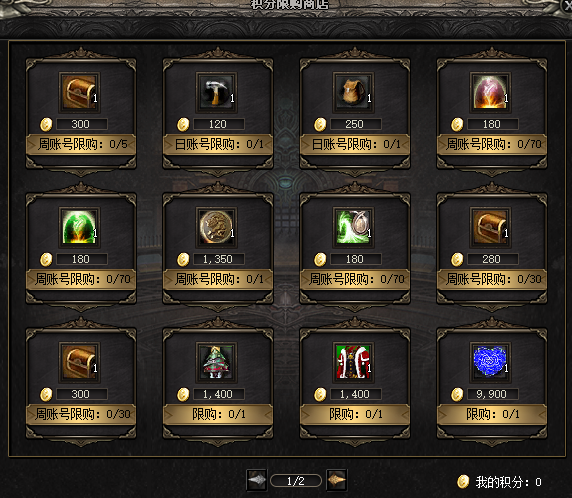Click the 限购: 0/1 bar under blue heart
572x498 pixels.
(492, 414)
